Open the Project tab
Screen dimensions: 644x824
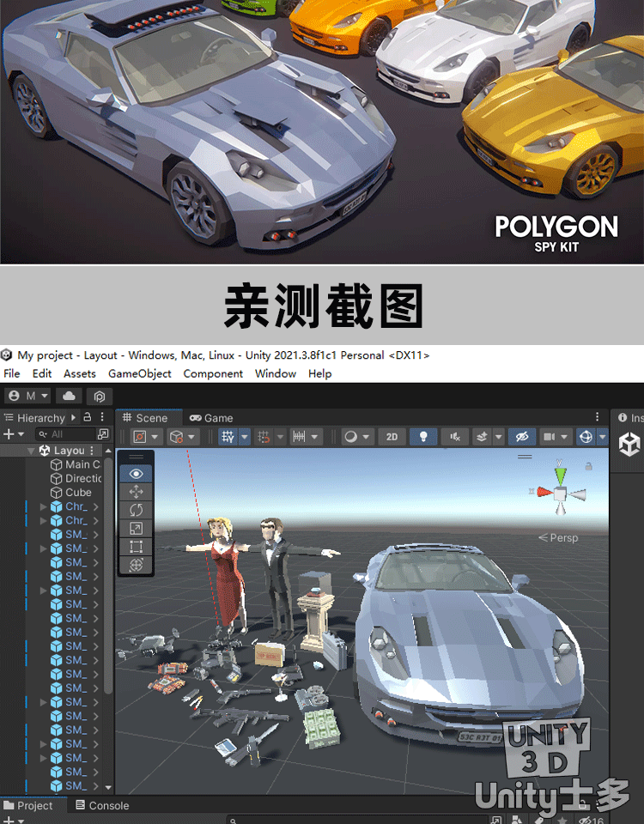pyautogui.click(x=29, y=806)
